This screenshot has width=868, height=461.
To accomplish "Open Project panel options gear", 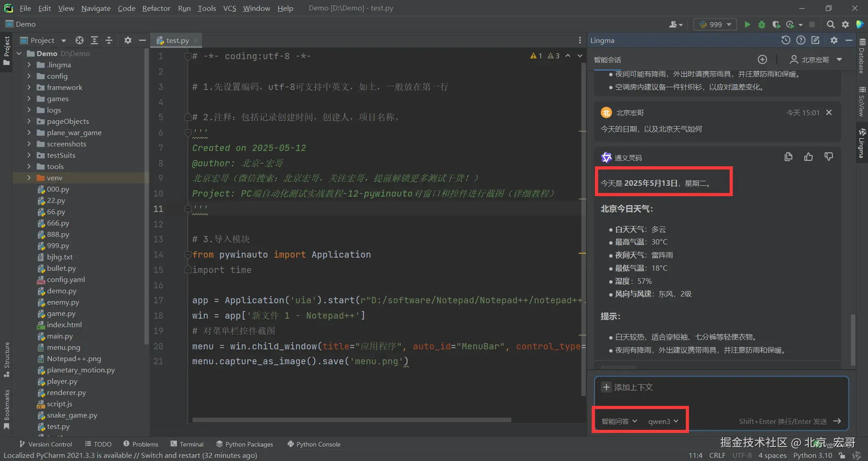I will (128, 40).
